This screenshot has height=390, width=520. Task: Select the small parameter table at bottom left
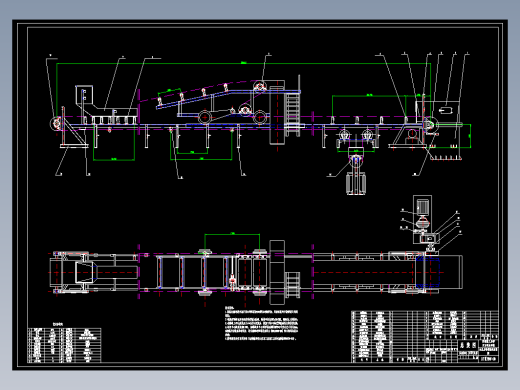pyautogui.click(x=64, y=345)
